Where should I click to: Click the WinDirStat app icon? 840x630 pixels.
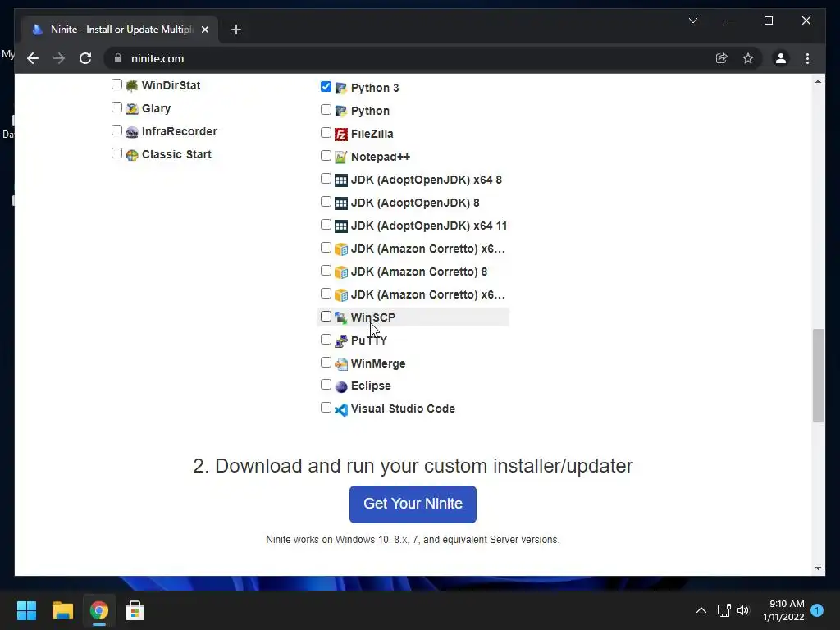[132, 85]
